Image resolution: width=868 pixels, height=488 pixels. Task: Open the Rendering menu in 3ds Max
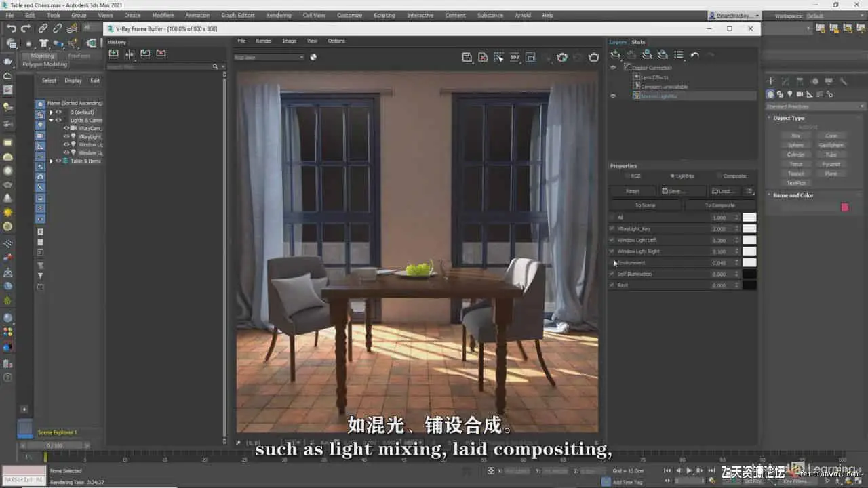[279, 15]
